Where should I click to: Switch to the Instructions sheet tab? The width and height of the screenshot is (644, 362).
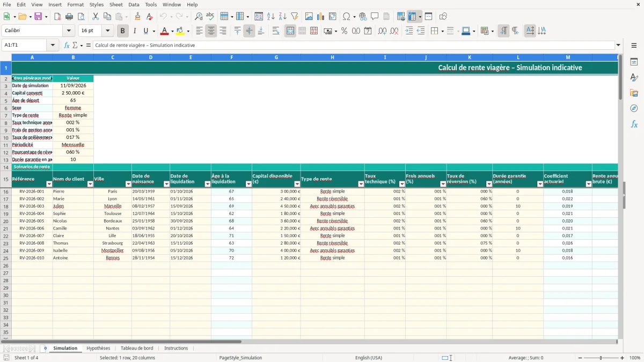pos(176,348)
